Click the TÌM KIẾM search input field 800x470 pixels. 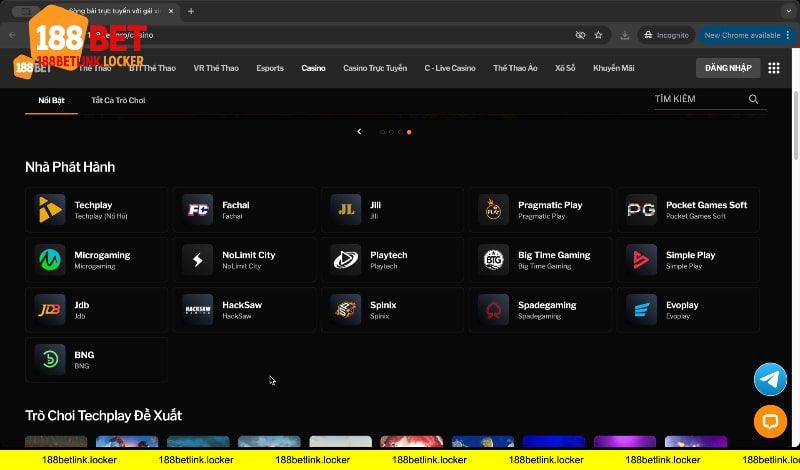pyautogui.click(x=695, y=100)
